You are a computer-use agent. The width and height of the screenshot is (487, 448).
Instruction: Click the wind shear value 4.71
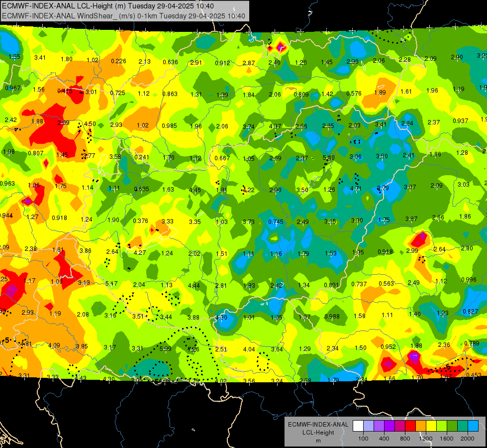356,189
